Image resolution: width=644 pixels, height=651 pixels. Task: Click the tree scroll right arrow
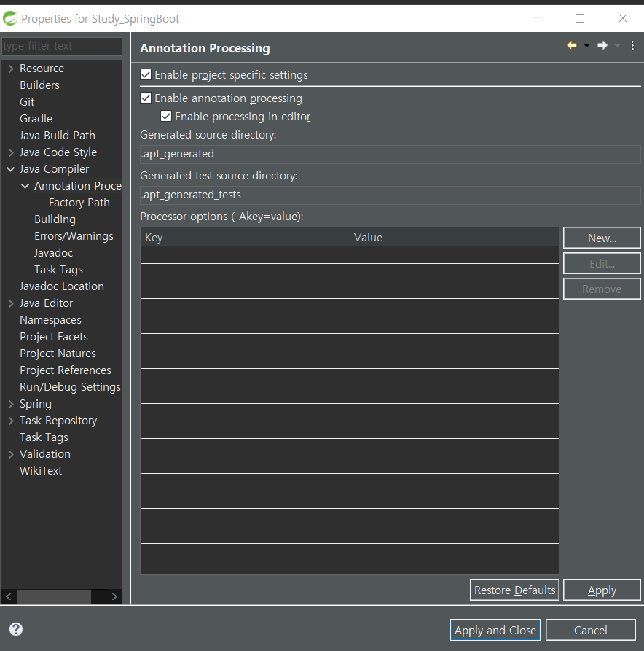(x=114, y=597)
